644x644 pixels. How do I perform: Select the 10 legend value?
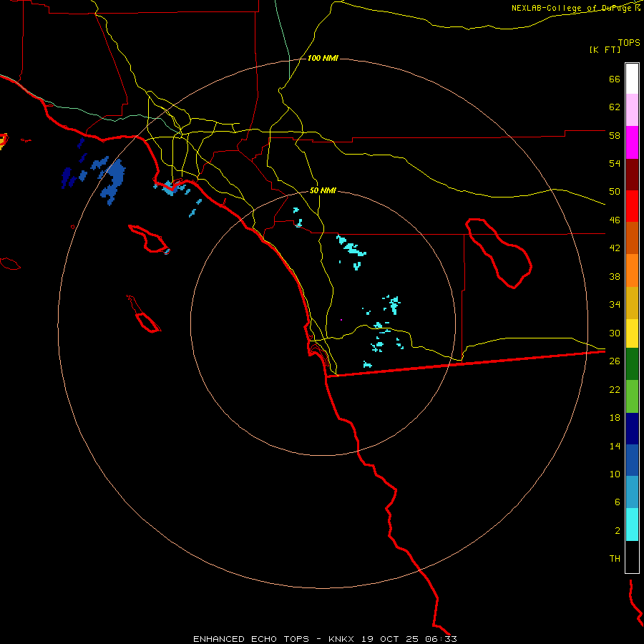point(615,474)
